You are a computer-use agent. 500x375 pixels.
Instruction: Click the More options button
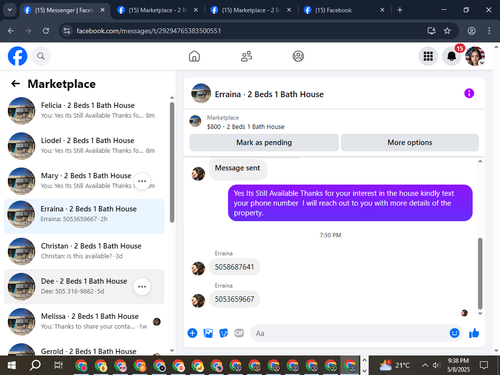[x=410, y=143]
